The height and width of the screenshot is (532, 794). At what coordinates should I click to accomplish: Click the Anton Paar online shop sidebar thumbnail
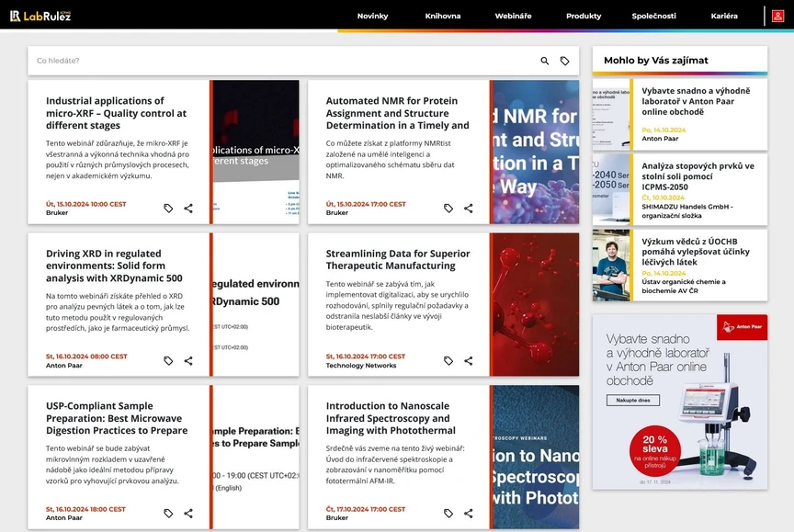(611, 114)
